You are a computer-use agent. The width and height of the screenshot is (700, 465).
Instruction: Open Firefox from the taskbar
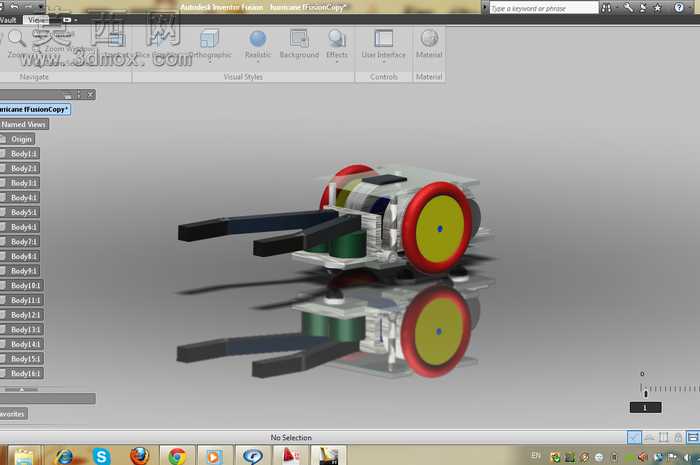[x=139, y=456]
